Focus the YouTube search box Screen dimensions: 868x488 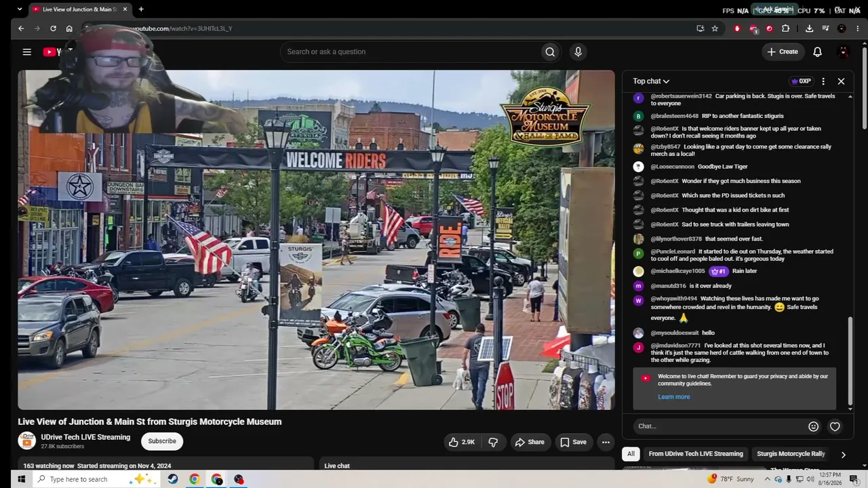[x=410, y=52]
